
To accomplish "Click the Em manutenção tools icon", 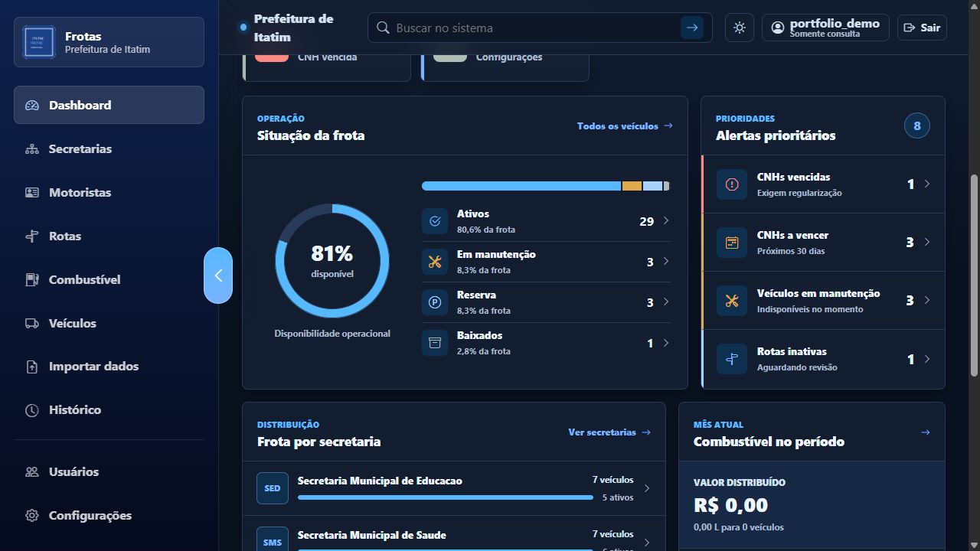I will [x=435, y=262].
